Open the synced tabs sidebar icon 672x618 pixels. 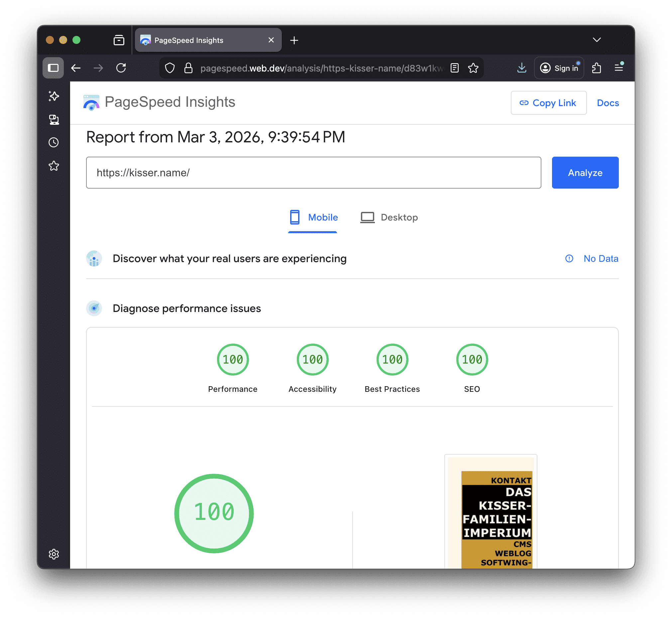pos(54,120)
